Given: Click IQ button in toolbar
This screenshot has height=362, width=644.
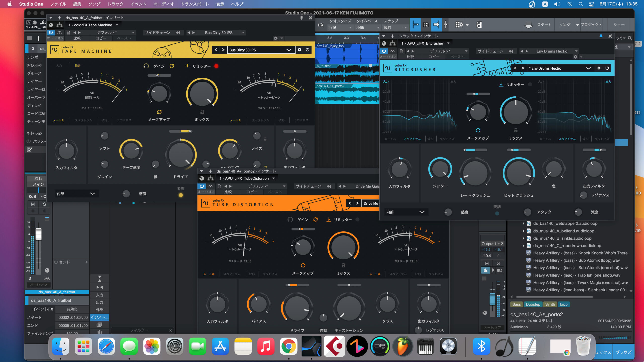Looking at the screenshot, I should (x=320, y=25).
